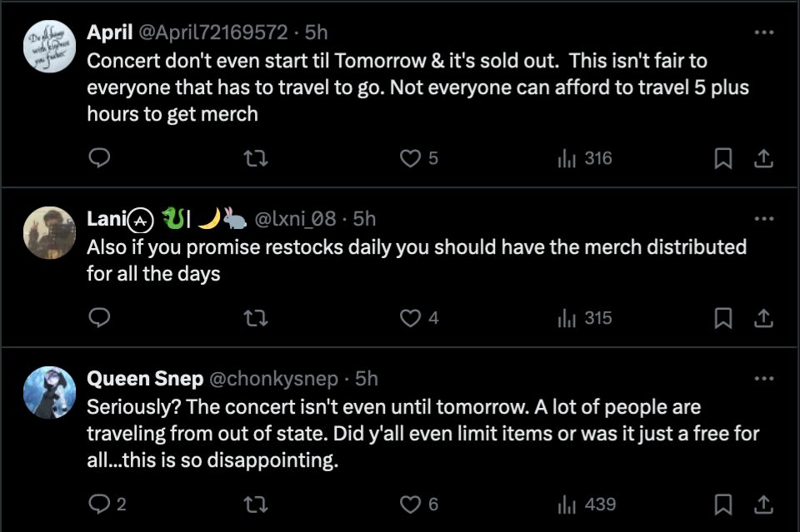
Task: Open the @chonkysnep handle link
Action: [272, 379]
